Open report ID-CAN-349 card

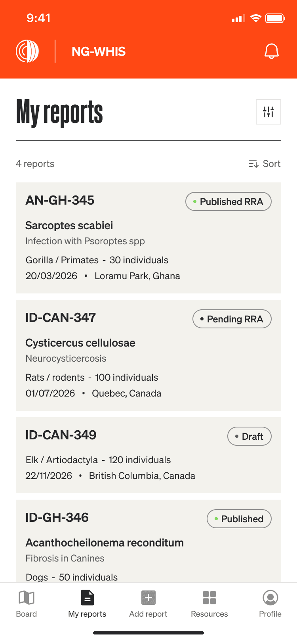pyautogui.click(x=61, y=435)
